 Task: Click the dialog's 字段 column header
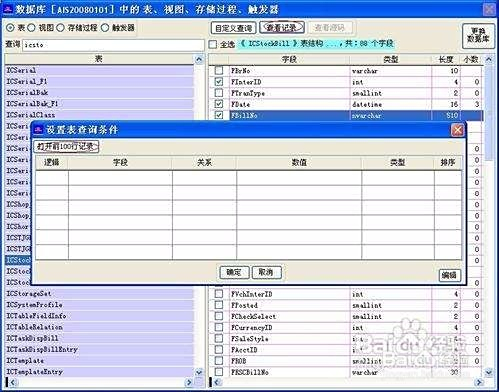pyautogui.click(x=120, y=163)
